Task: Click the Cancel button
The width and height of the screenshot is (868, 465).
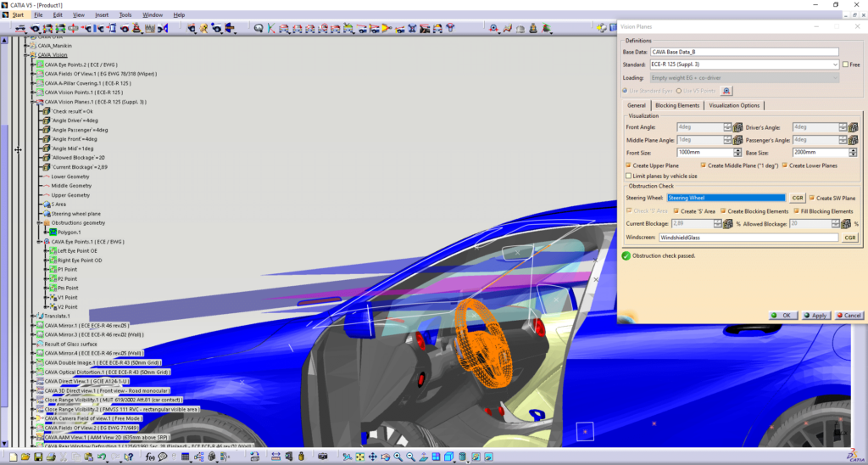Action: coord(849,316)
